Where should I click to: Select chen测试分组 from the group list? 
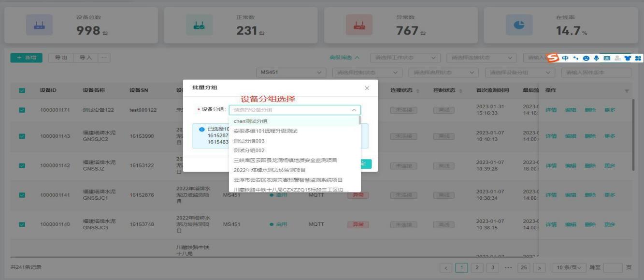coord(250,121)
